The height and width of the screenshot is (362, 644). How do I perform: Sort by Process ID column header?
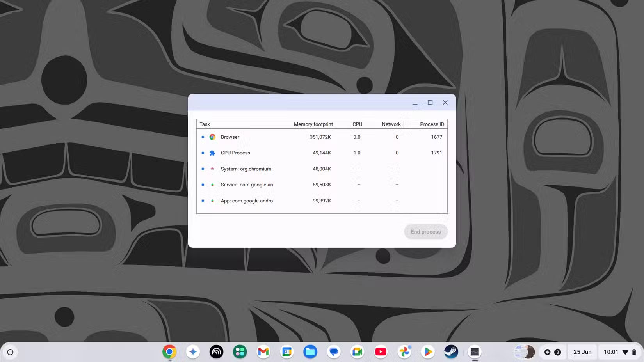(432, 124)
